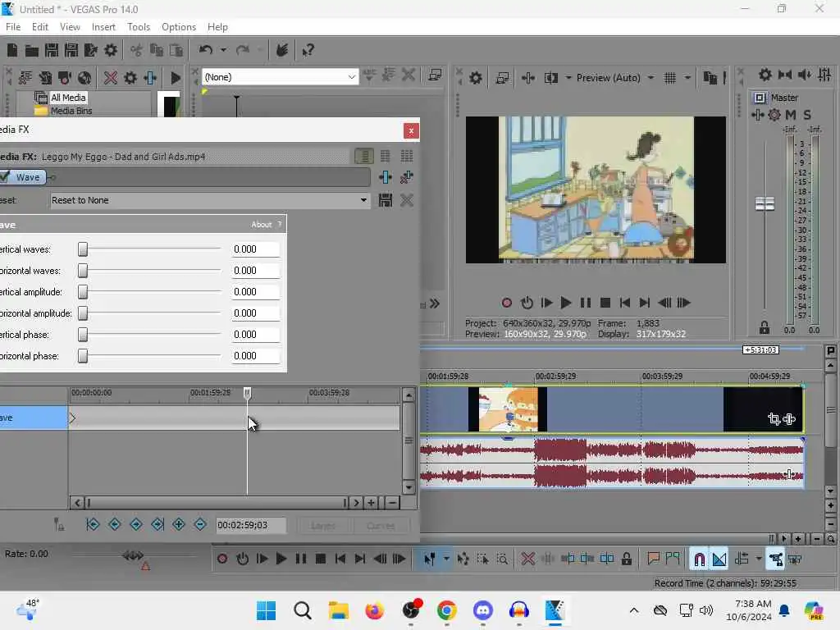Open Discord from the Windows taskbar

[482, 610]
